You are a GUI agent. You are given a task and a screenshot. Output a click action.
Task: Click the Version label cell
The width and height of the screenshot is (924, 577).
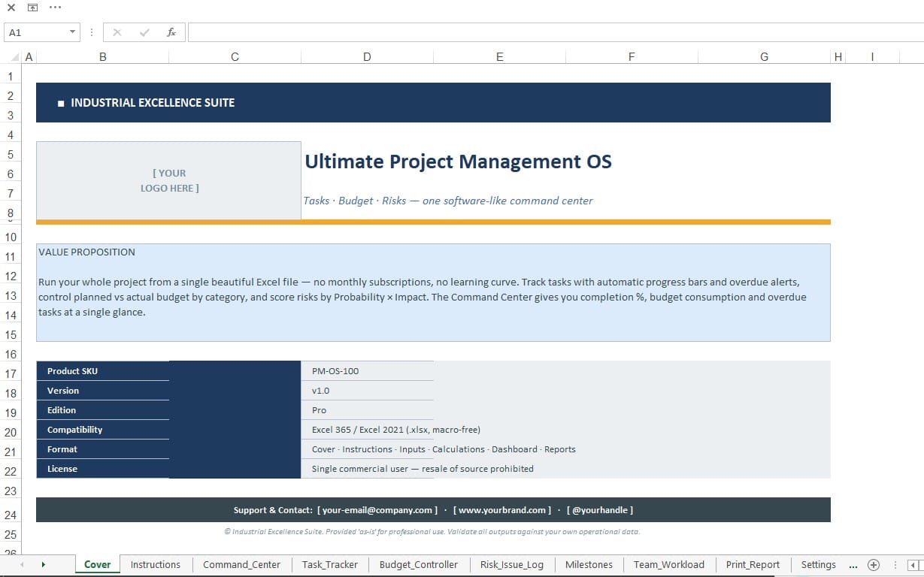(103, 391)
